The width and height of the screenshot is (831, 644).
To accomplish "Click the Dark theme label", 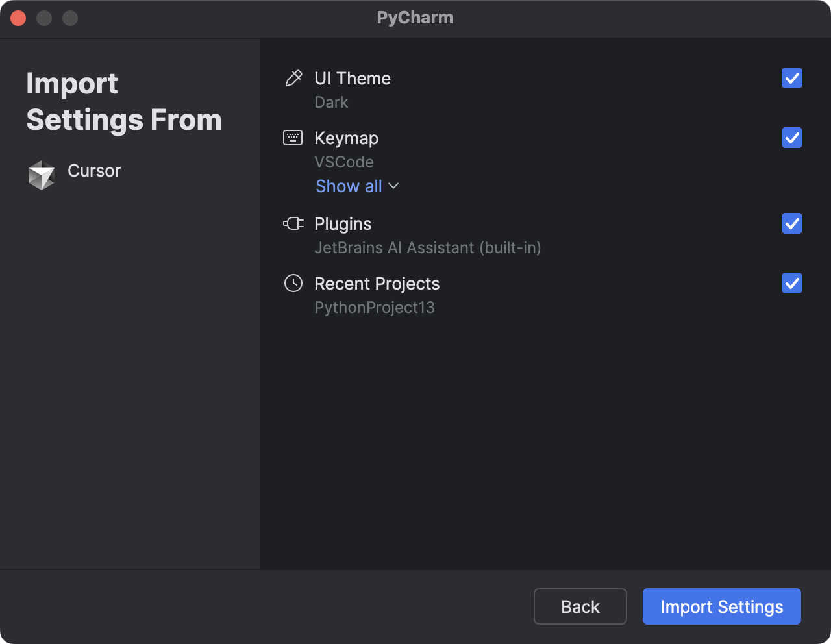I will (331, 102).
